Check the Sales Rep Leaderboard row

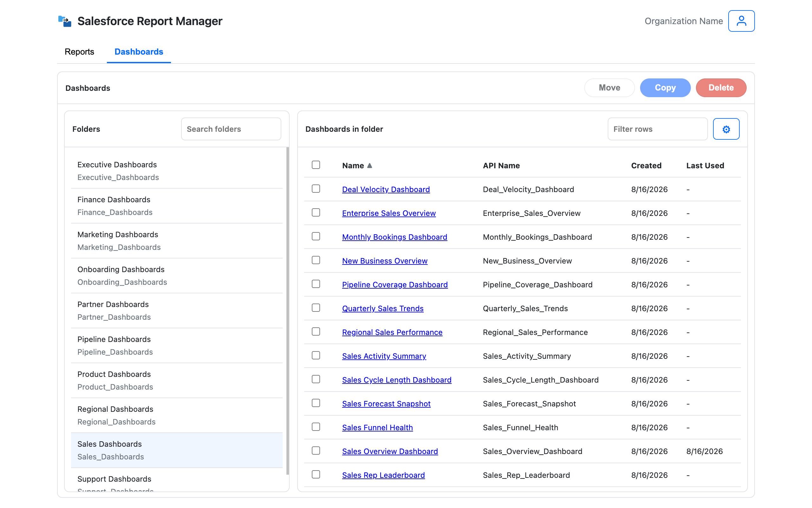(316, 475)
